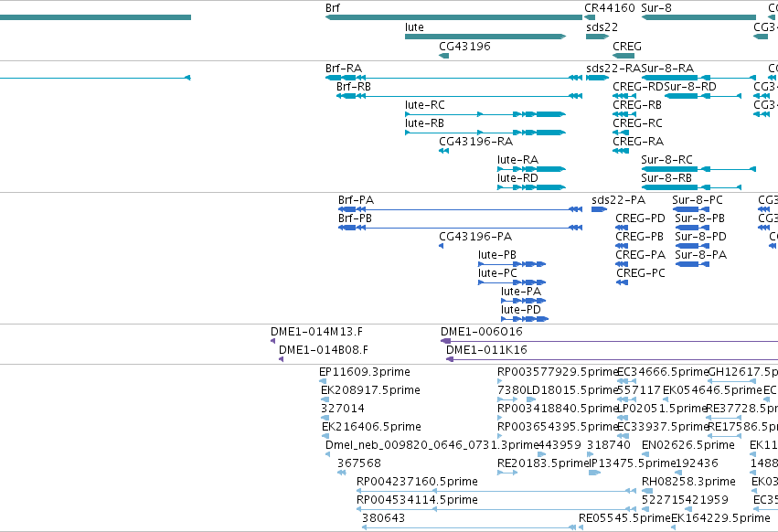Screen dimensions: 778x532
Task: Select the lute-PD protein label
Action: tap(520, 310)
